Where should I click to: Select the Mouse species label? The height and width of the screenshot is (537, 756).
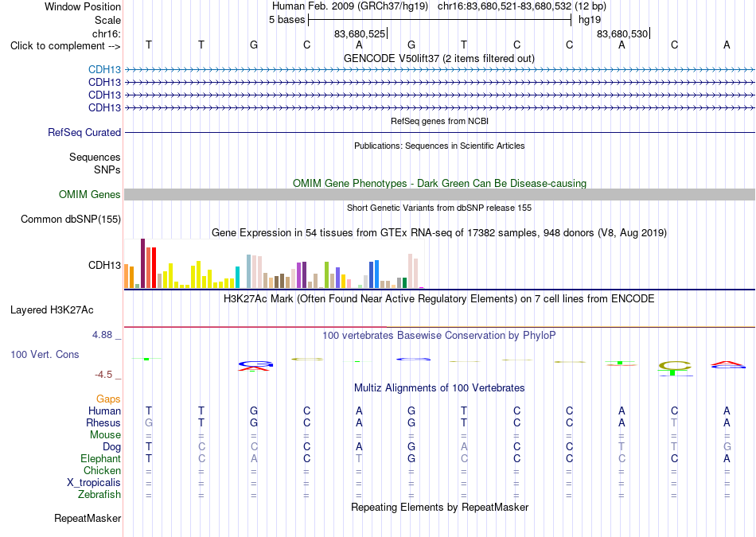coord(105,435)
